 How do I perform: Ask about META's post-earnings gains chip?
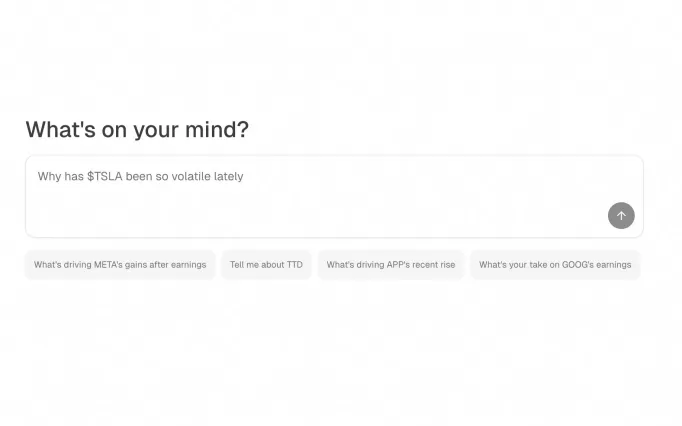click(x=120, y=265)
